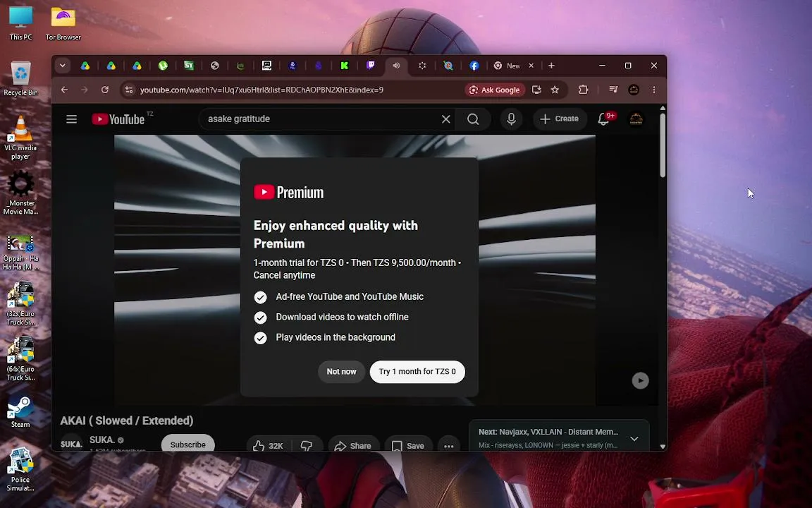Reload the page
Screen dimensions: 812x508
[x=105, y=90]
